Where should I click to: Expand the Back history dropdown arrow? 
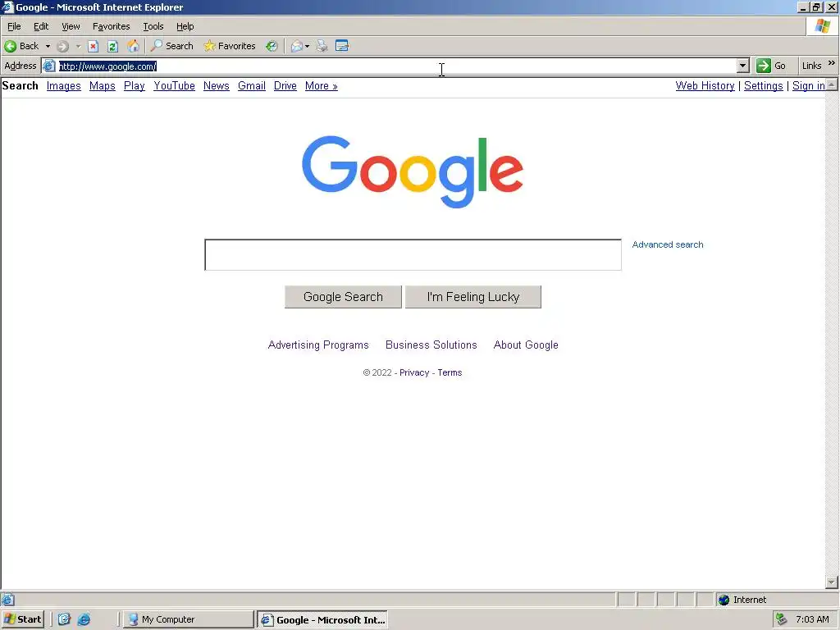click(48, 46)
